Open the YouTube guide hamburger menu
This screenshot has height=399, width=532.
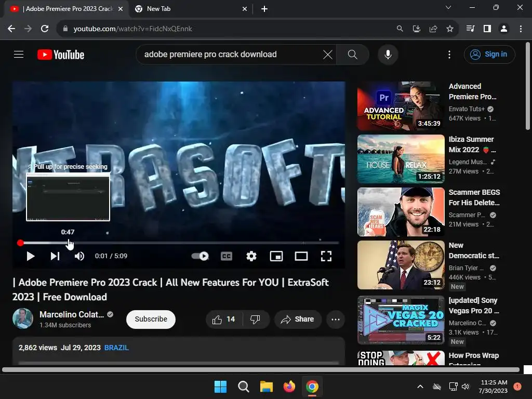point(19,54)
